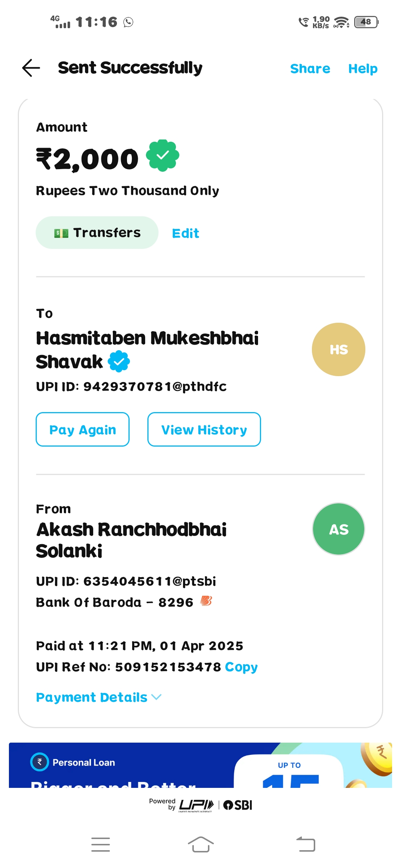Edit the payment category tag

pyautogui.click(x=186, y=233)
